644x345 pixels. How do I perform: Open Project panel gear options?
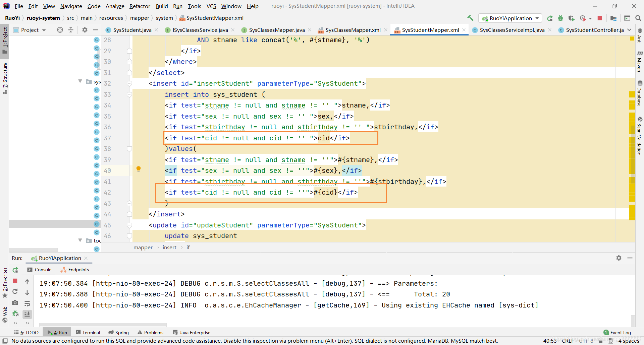click(x=85, y=30)
